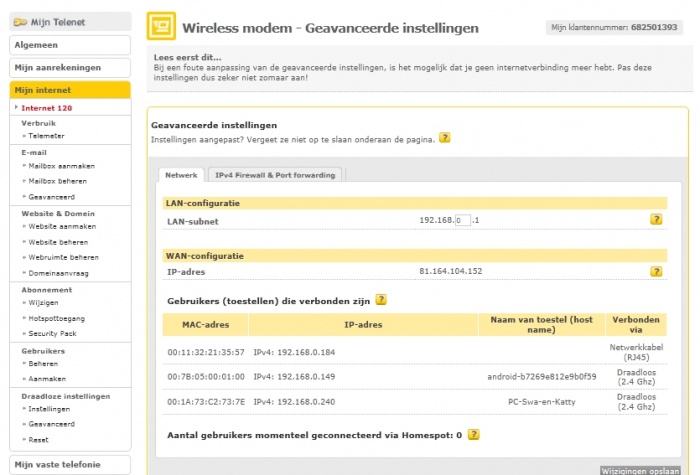Edit the LAN-subnet third octet field
The width and height of the screenshot is (700, 475).
[x=461, y=220]
